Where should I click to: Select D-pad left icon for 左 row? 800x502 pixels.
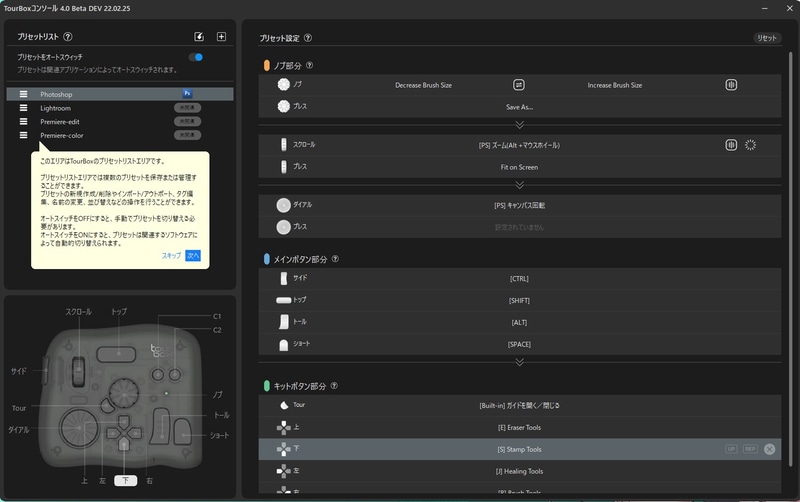[x=283, y=471]
